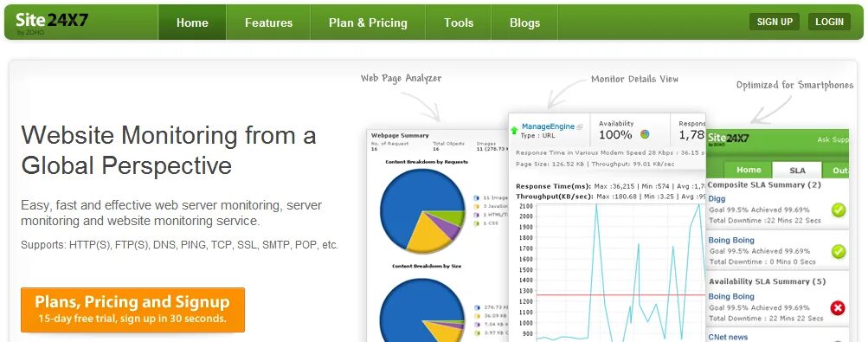Click the 'Availability SLA Summary (5)' heading

coord(768,281)
